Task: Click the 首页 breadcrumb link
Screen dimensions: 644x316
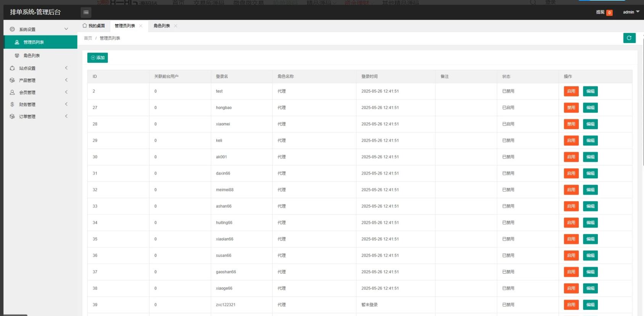Action: [x=88, y=38]
